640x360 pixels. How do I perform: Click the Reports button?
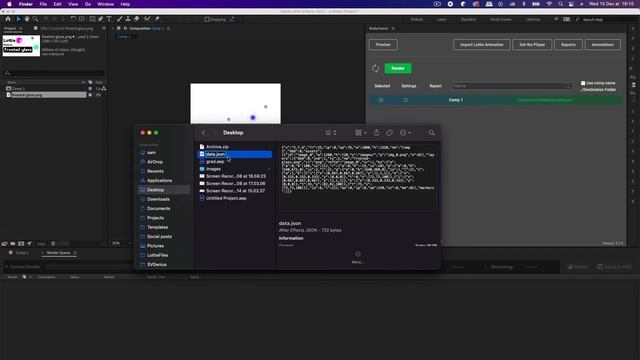(x=568, y=44)
